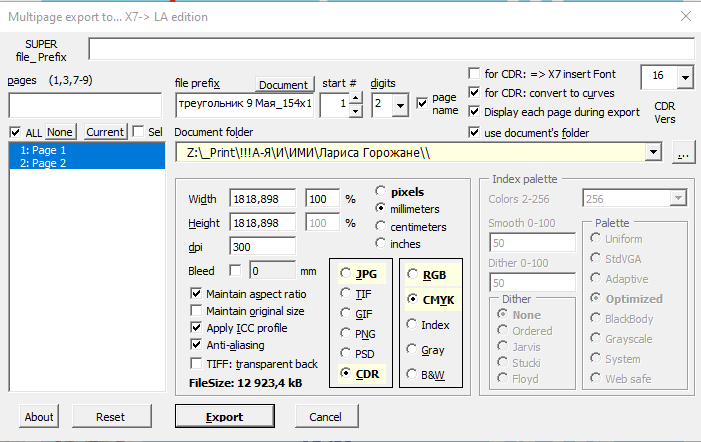Select Gray color mode
The height and width of the screenshot is (442, 701).
(x=412, y=349)
